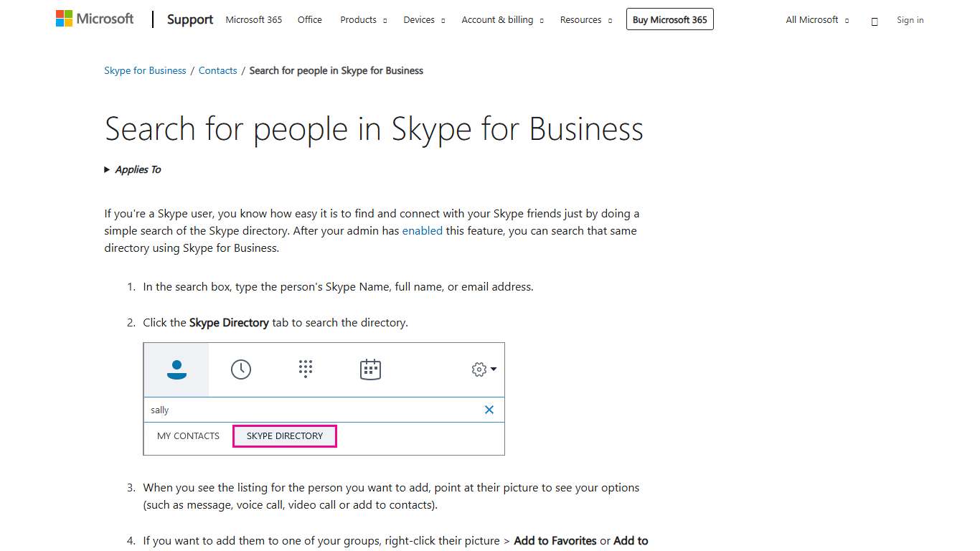Click Sign in at the top right
980x551 pixels.
click(910, 20)
